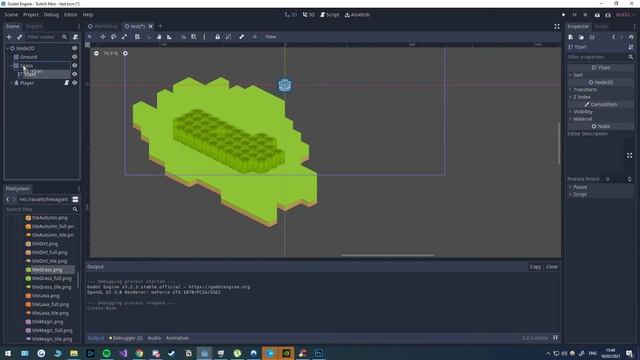Stop the running scene
Viewport: 640px width, 360px height.
[x=585, y=15]
